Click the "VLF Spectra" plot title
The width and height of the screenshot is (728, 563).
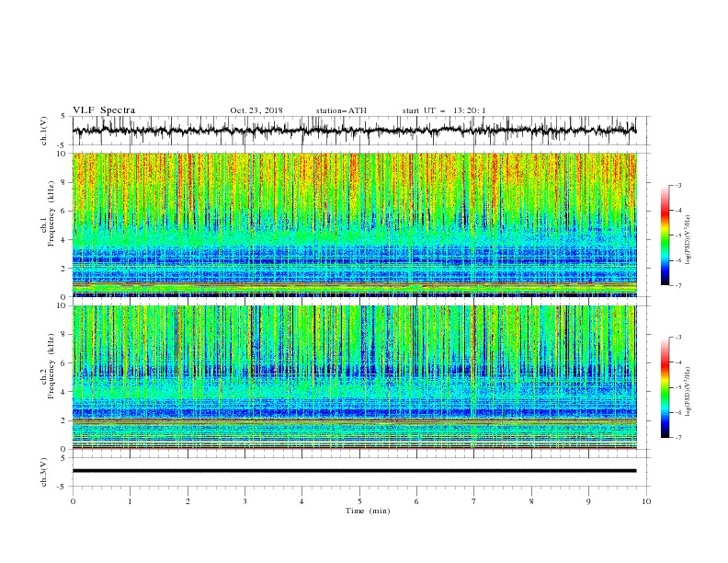(x=104, y=110)
